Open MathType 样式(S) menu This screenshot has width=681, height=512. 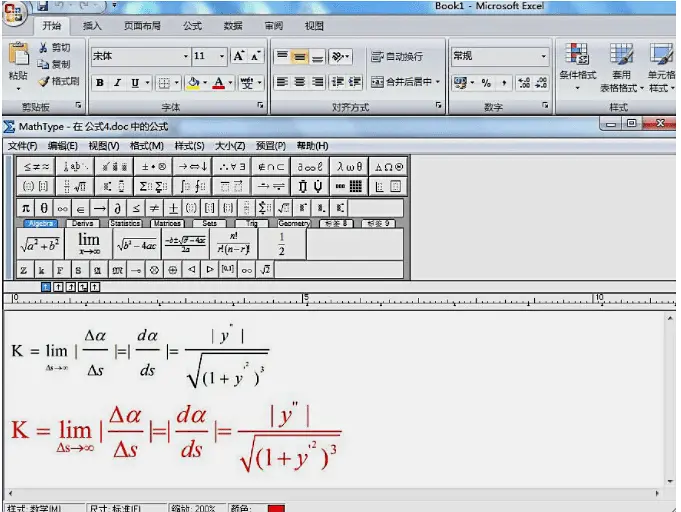pos(189,146)
